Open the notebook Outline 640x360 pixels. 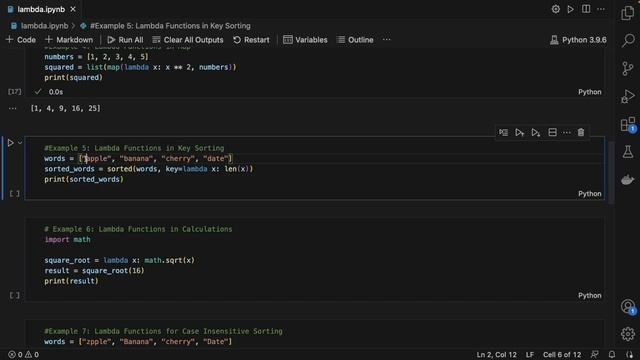[355, 40]
